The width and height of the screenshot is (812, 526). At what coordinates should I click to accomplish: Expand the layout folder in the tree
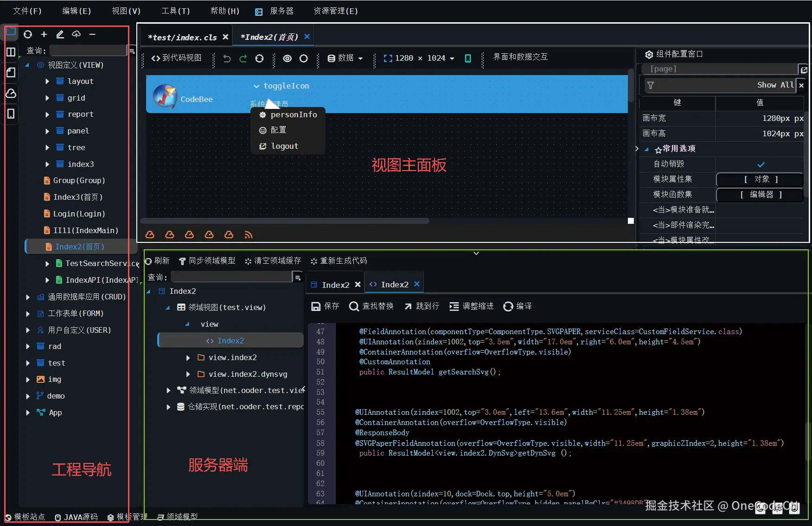click(x=47, y=82)
